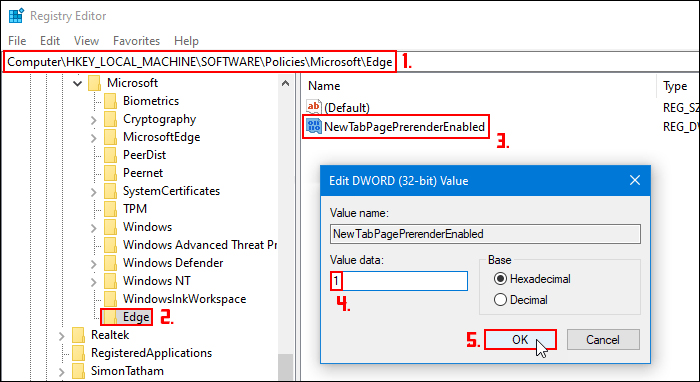Image resolution: width=700 pixels, height=382 pixels.
Task: Select the (Default) value name
Action: coord(347,108)
